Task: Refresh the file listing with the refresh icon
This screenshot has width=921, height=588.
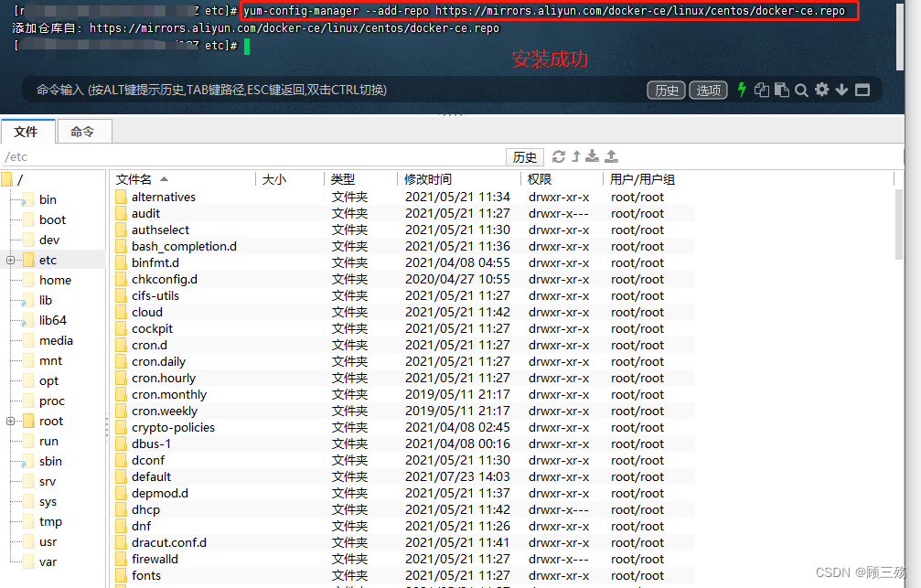Action: (x=559, y=156)
